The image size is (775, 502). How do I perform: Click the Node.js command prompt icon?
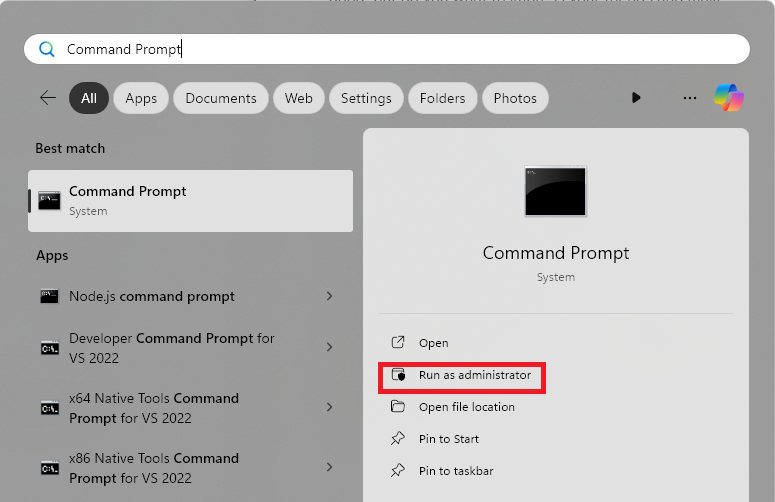coord(49,296)
